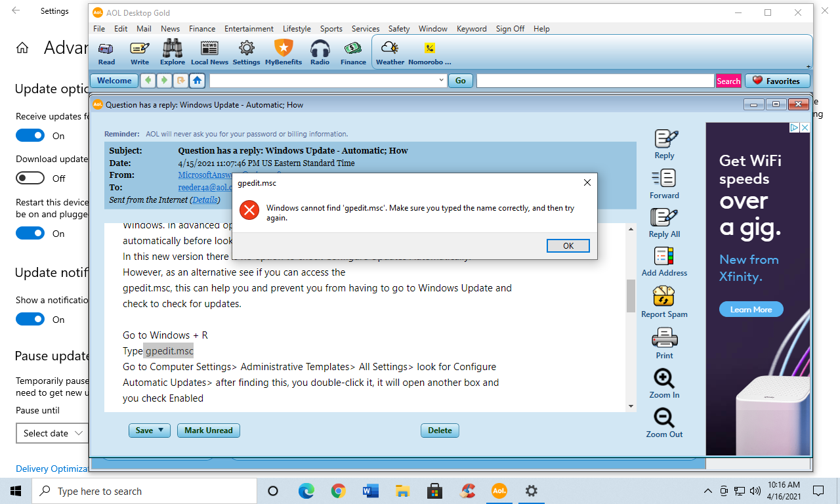Go back with the green left arrow
Screen dimensions: 840x504
tap(148, 81)
